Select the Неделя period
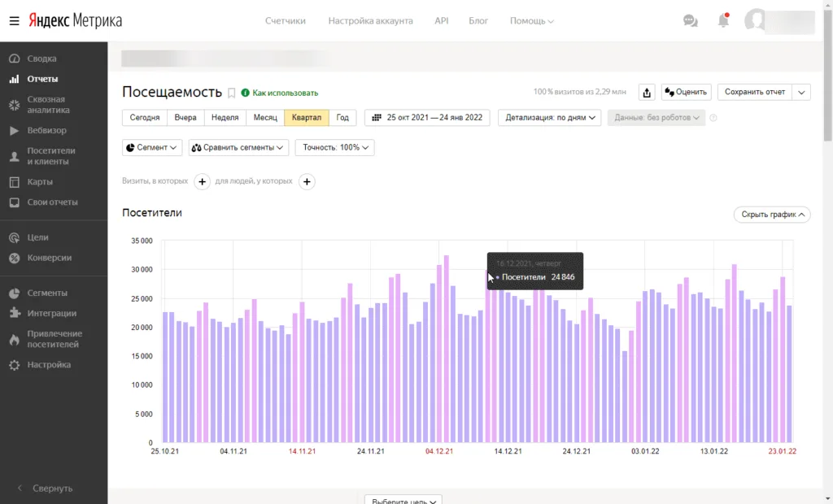Image resolution: width=833 pixels, height=504 pixels. [x=225, y=117]
